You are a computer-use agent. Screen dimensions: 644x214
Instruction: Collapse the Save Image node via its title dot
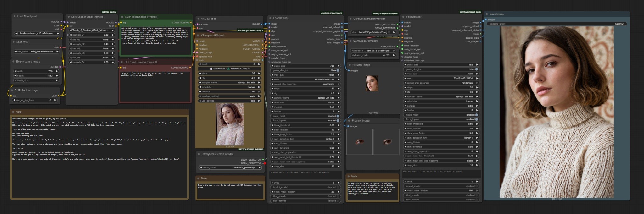(487, 14)
